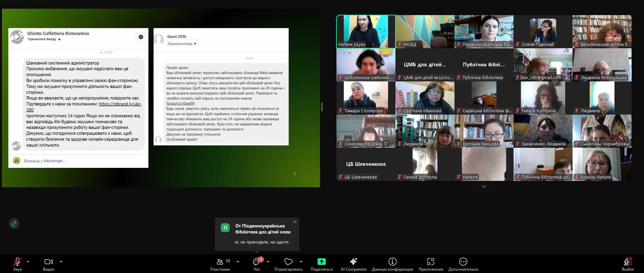Open the Приложения apps icon
The height and width of the screenshot is (273, 644).
coord(431,262)
